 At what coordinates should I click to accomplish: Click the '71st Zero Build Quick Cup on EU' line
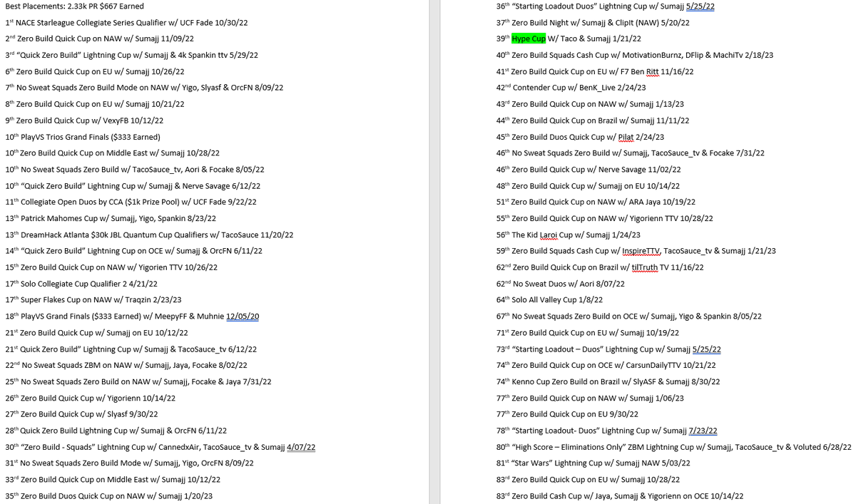587,334
